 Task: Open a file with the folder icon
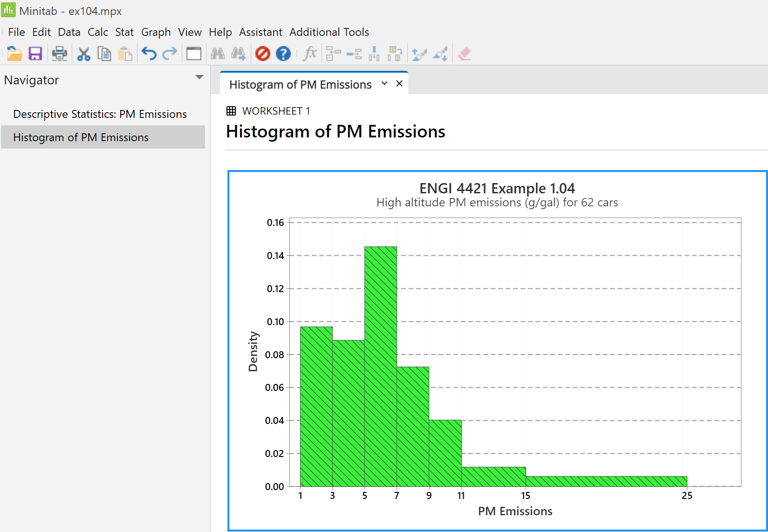point(14,54)
